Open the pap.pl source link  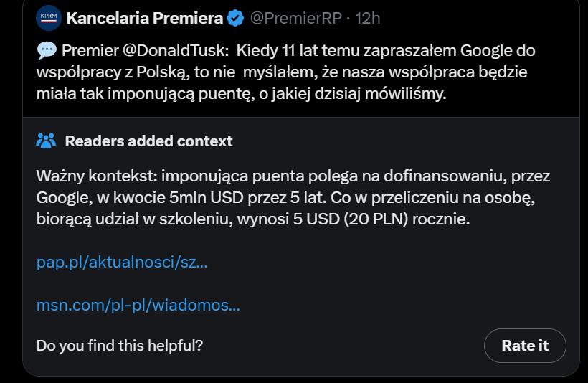click(x=122, y=263)
